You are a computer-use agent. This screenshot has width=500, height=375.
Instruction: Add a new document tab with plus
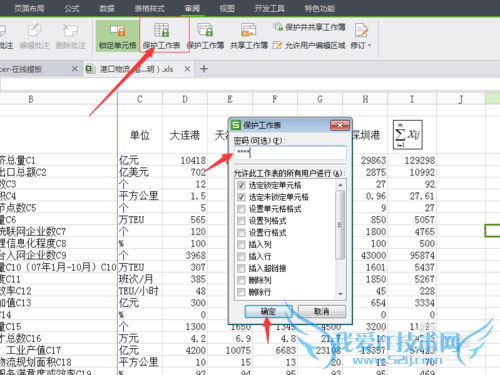[x=204, y=69]
